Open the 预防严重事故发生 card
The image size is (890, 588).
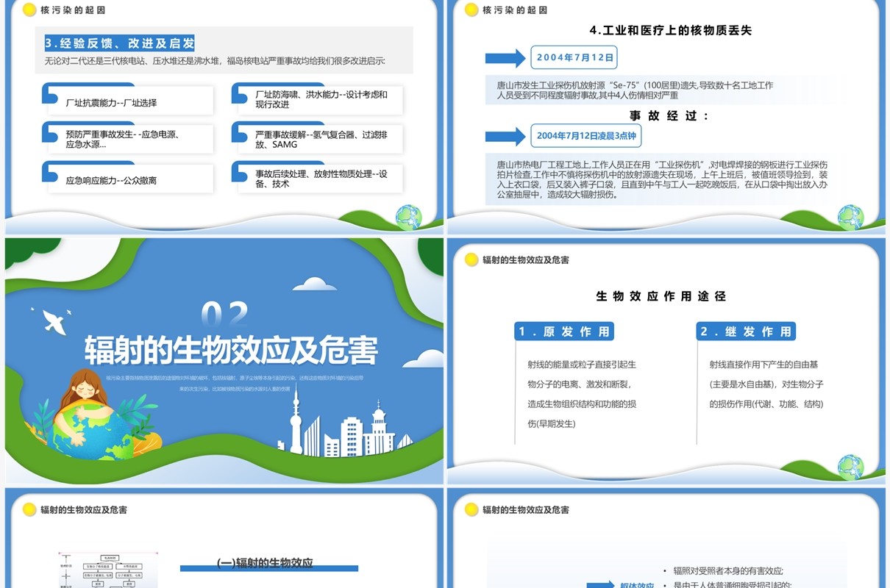(131, 139)
